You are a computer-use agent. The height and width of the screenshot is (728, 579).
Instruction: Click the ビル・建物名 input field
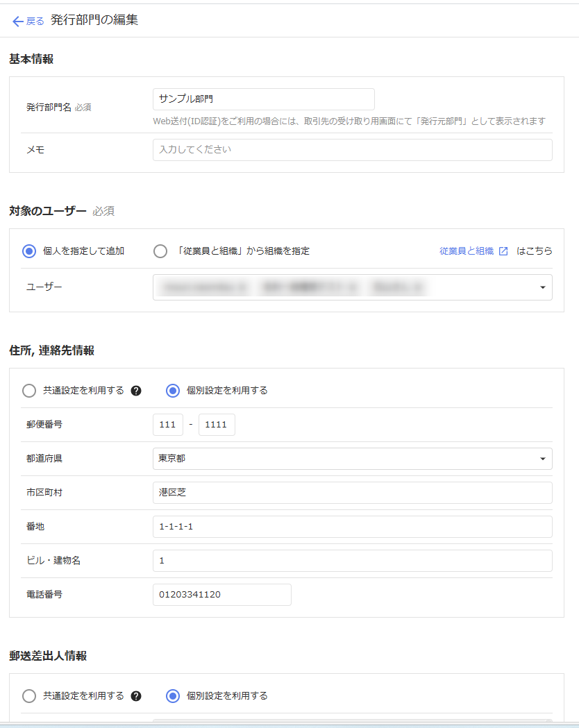(x=352, y=561)
